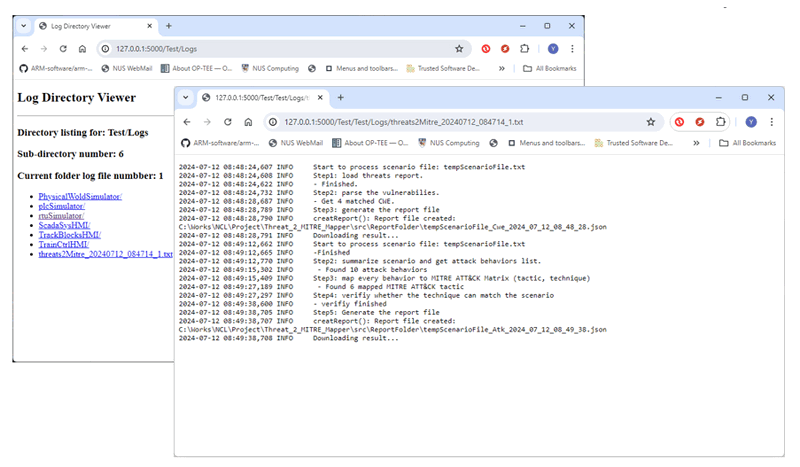Open the ScadaSysHMI/ directory link
The height and width of the screenshot is (467, 800).
(64, 225)
